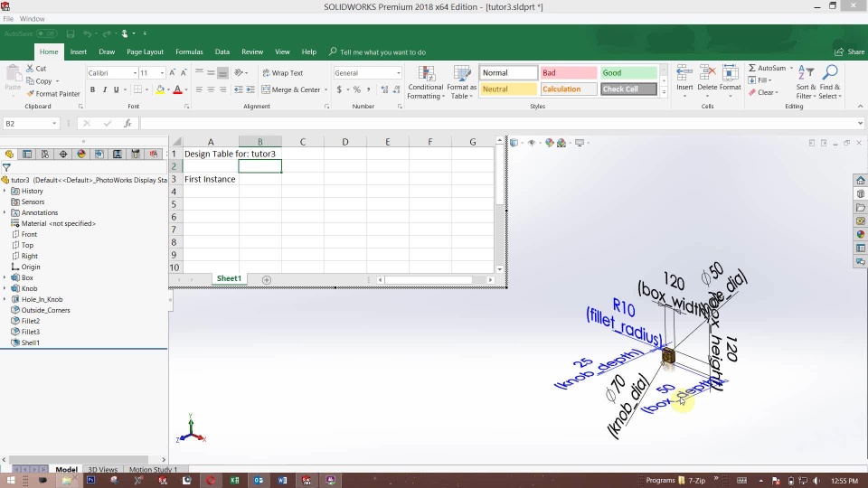Open the font name Calibri dropdown
Image resolution: width=868 pixels, height=488 pixels.
(x=135, y=73)
